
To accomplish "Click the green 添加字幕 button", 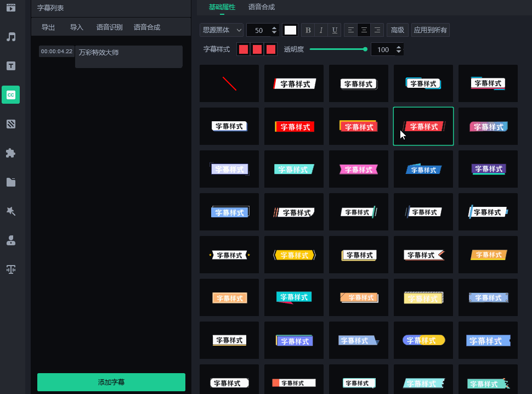I will (111, 382).
